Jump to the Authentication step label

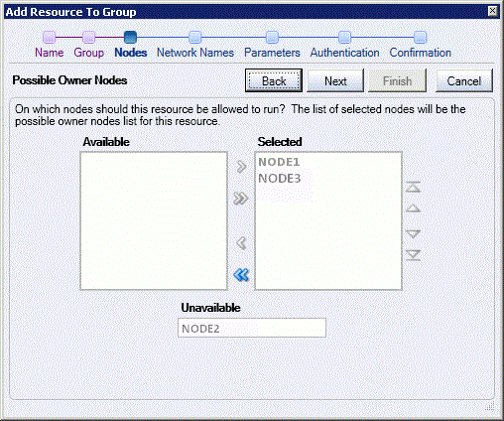pyautogui.click(x=344, y=53)
